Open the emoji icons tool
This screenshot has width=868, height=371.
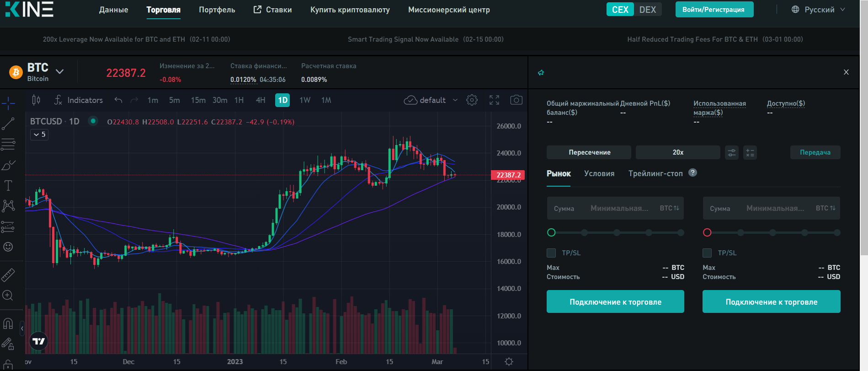click(8, 247)
